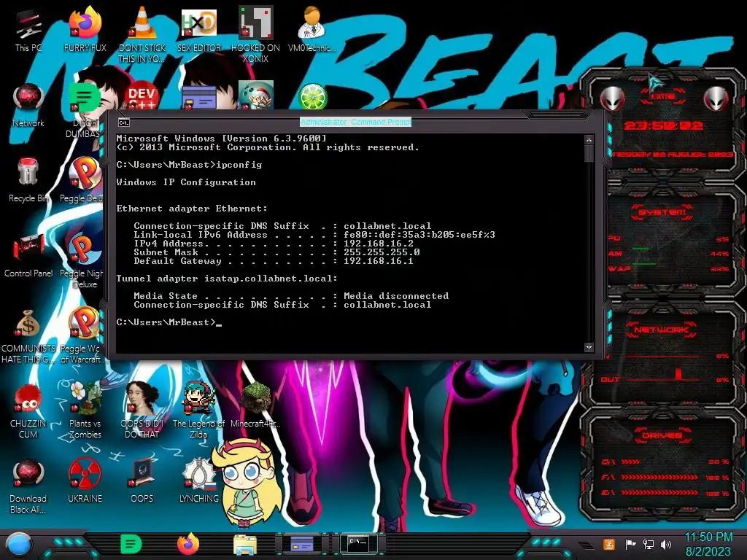Click the F:\ drive usage bar in the gadget
Image resolution: width=747 pixels, height=560 pixels.
click(659, 477)
